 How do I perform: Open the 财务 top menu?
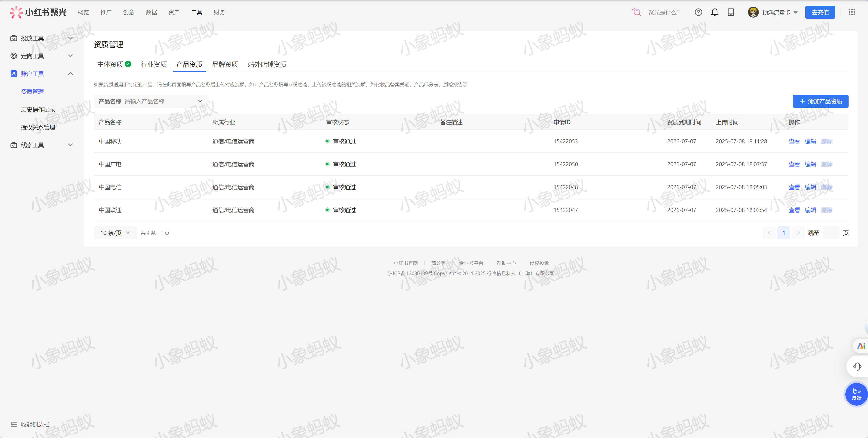[219, 12]
